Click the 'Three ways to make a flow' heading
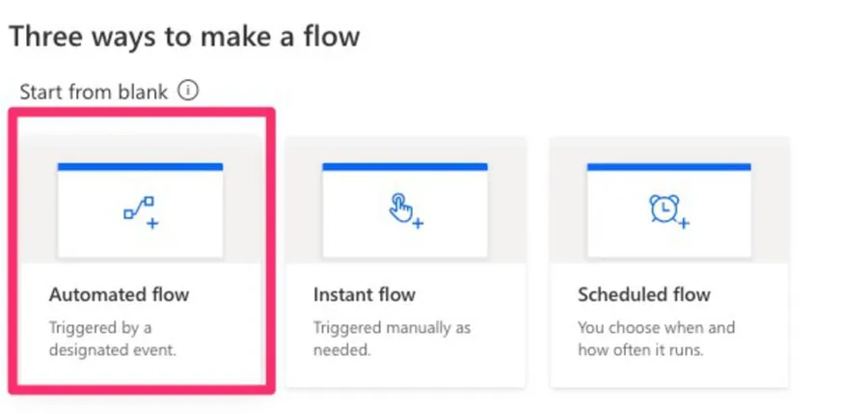 click(x=183, y=37)
